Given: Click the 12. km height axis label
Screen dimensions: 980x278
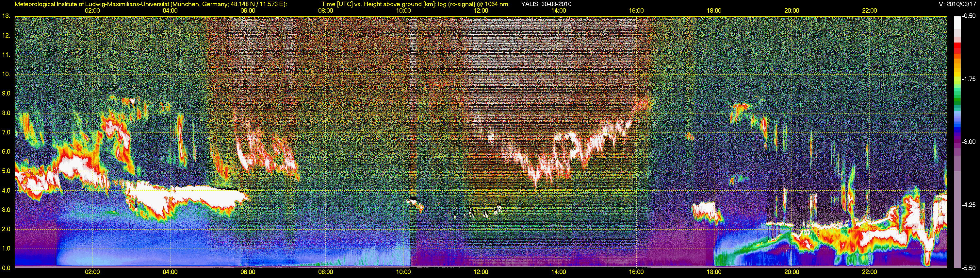Looking at the screenshot, I should (x=6, y=35).
